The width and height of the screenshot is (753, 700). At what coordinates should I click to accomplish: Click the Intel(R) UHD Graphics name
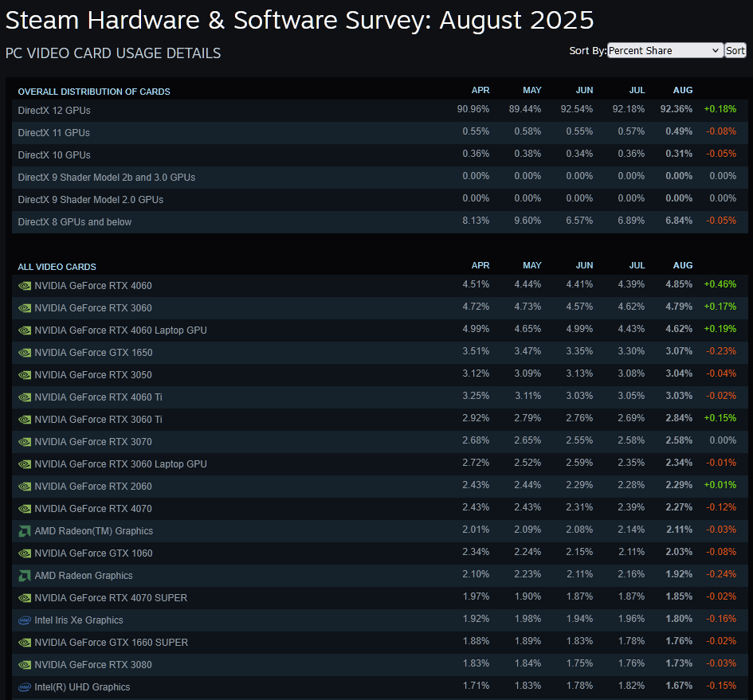(82, 687)
